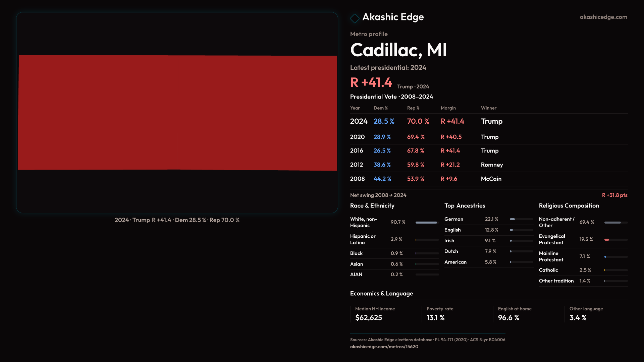Click the 2008 McCain winner cell
The image size is (644, 362).
[x=491, y=179]
